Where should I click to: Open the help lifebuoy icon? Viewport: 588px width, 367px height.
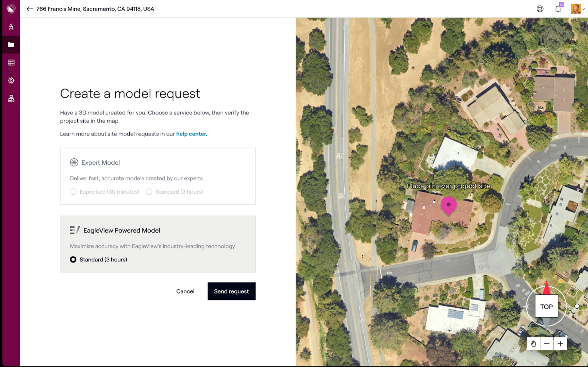(x=540, y=9)
